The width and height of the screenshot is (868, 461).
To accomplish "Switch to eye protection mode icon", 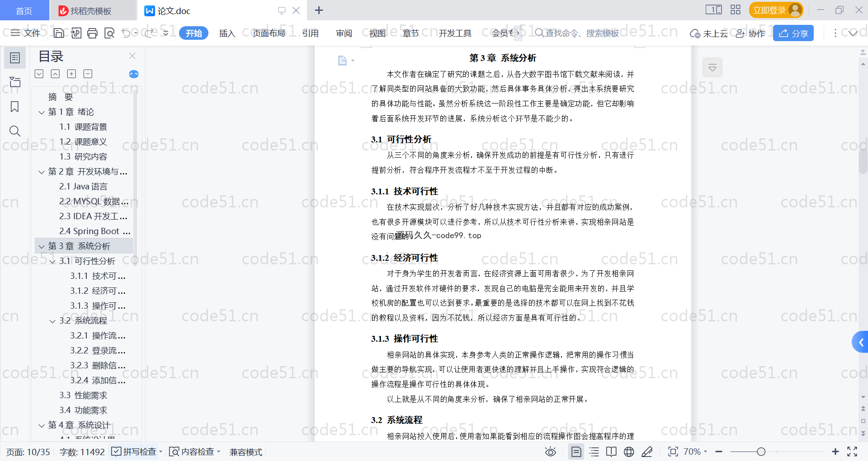I will 551,452.
